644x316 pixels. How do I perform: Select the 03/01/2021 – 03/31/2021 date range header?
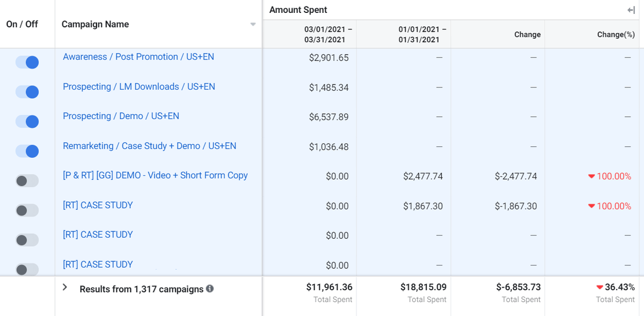point(328,34)
